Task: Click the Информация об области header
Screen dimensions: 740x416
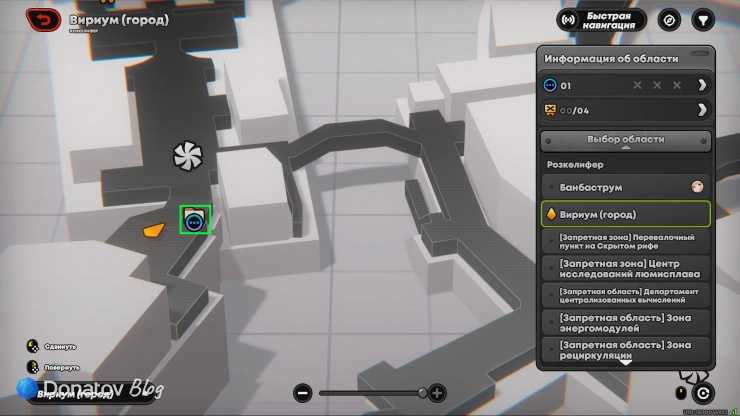Action: click(611, 59)
